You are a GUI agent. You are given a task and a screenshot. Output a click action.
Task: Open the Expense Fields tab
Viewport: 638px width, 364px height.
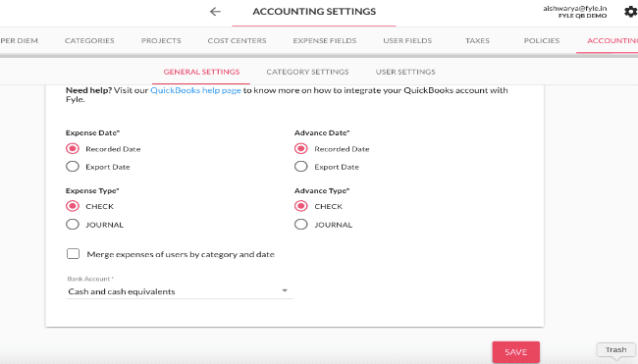[x=325, y=40]
